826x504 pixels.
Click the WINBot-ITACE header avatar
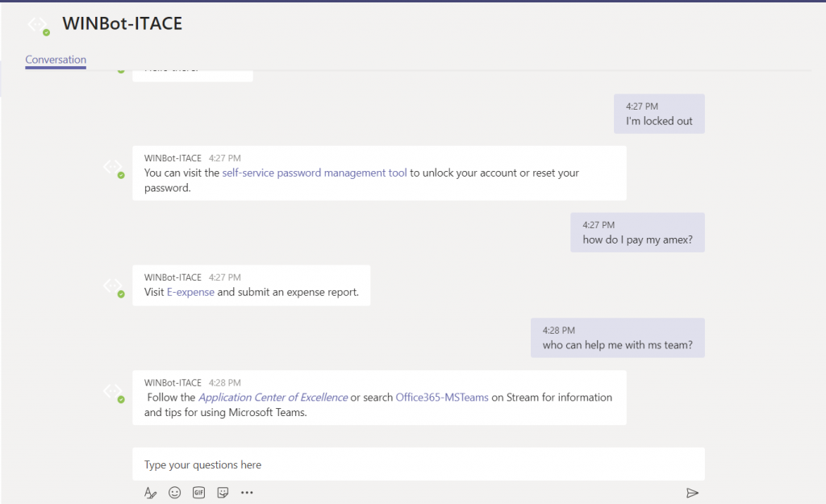(x=39, y=25)
